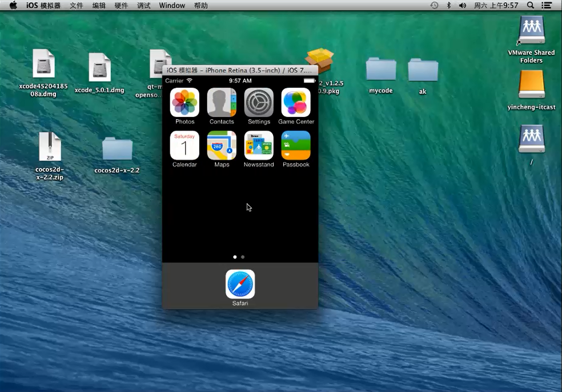
Task: Launch the Maps app
Action: pos(222,146)
